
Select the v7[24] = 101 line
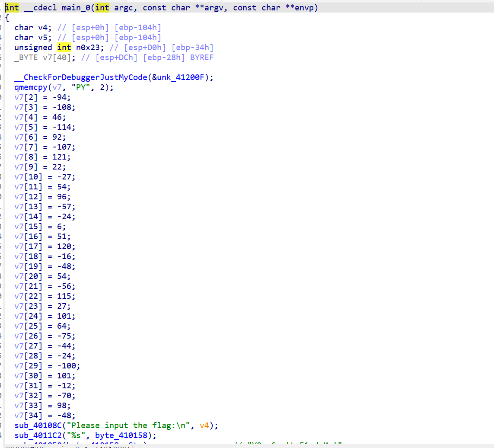(x=45, y=316)
